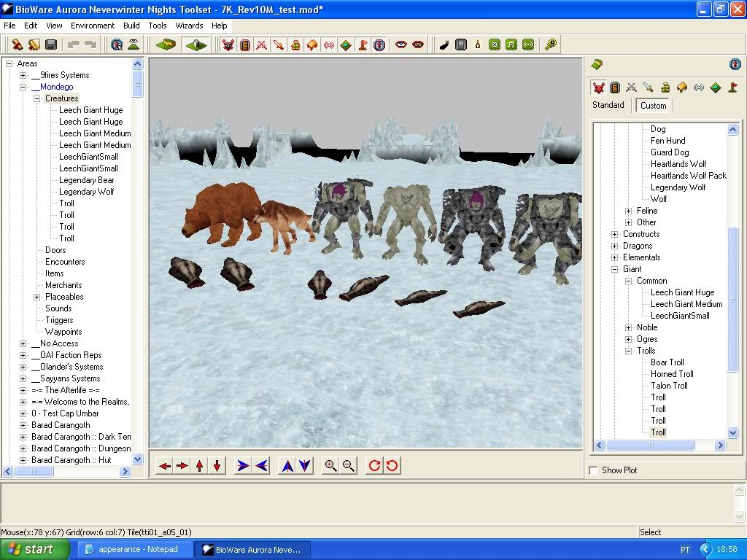Select the doors palette icon in right panel
This screenshot has height=560, width=747.
615,87
